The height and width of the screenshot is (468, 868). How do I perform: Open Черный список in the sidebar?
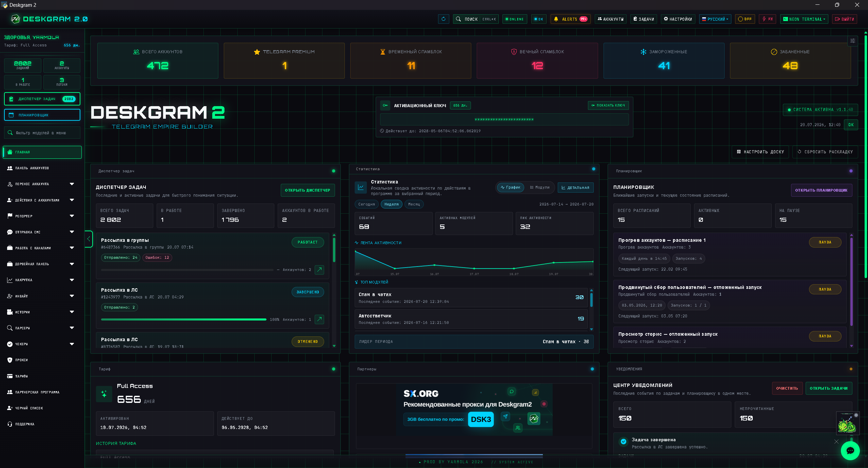tap(42, 408)
